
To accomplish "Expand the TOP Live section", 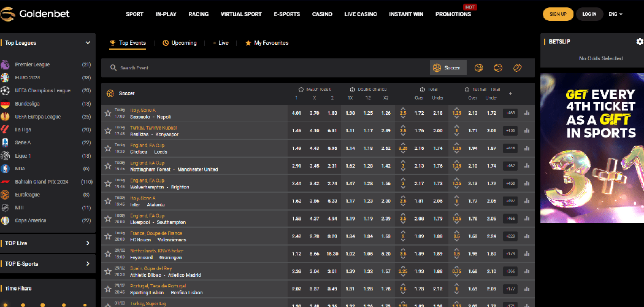I will click(x=88, y=244).
